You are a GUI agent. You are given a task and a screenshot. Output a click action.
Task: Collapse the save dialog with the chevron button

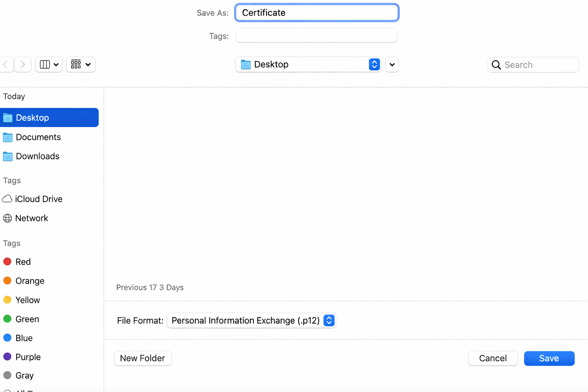point(392,65)
